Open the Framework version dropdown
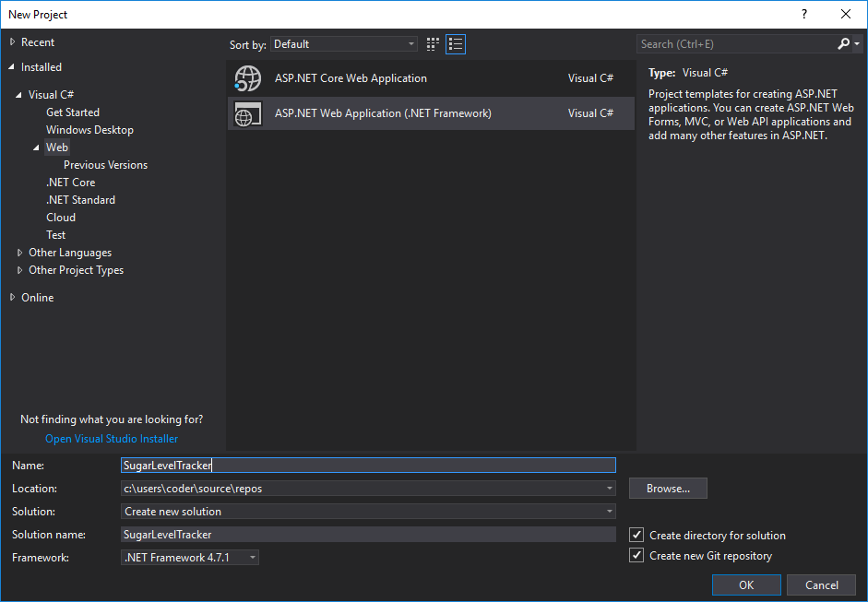Image resolution: width=868 pixels, height=602 pixels. coord(190,557)
